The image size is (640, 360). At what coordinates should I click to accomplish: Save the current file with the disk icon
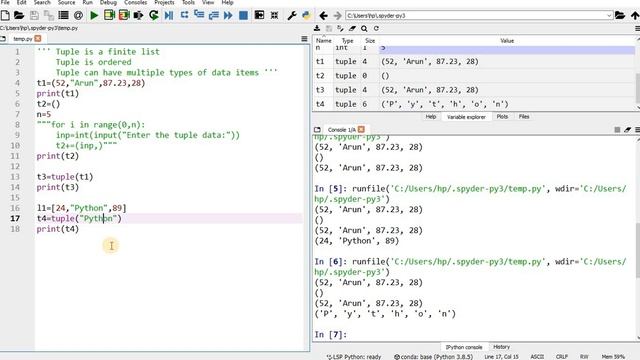pyautogui.click(x=34, y=16)
